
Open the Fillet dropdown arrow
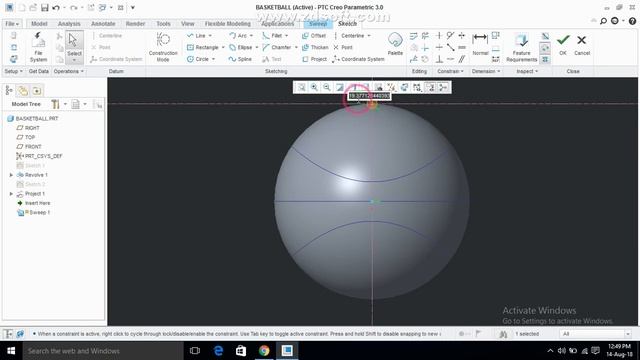tap(287, 36)
